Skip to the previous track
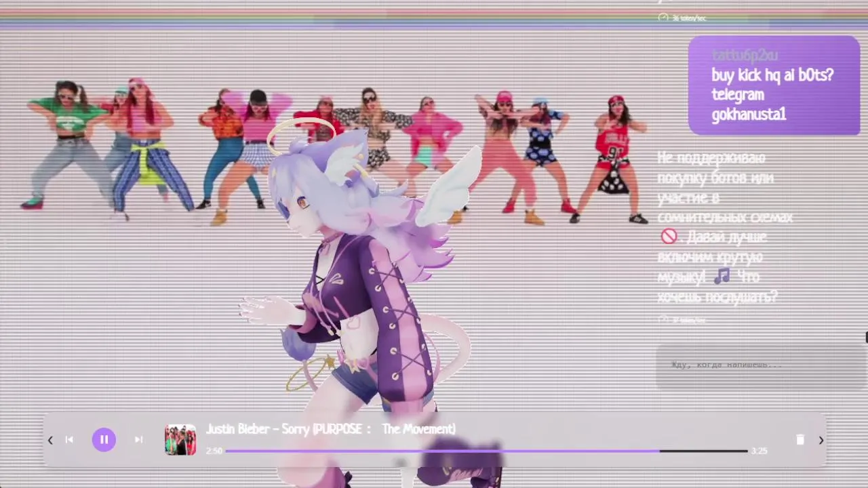The image size is (868, 488). [x=69, y=440]
